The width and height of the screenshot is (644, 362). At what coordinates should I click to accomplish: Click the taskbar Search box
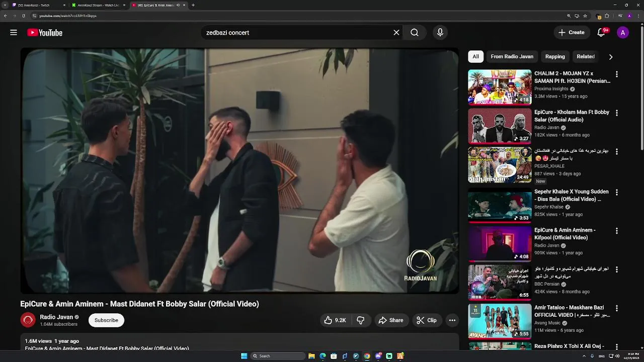tap(278, 356)
